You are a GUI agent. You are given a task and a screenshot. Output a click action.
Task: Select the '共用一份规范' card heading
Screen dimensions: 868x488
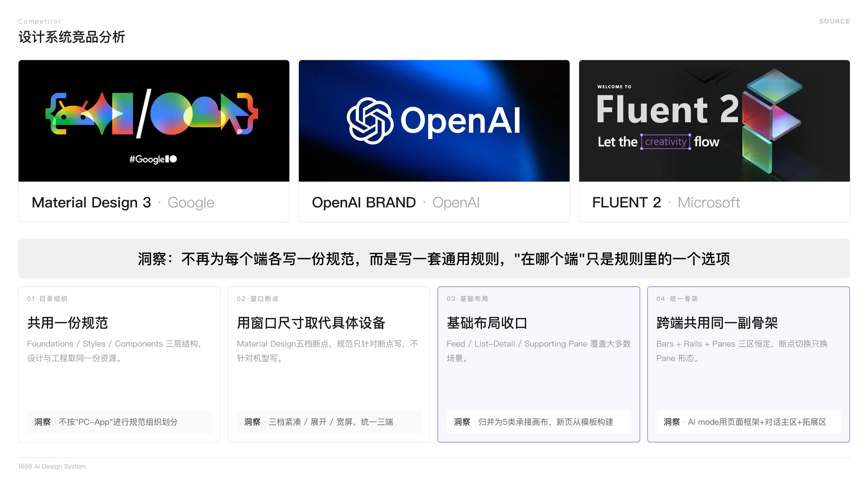pyautogui.click(x=68, y=323)
